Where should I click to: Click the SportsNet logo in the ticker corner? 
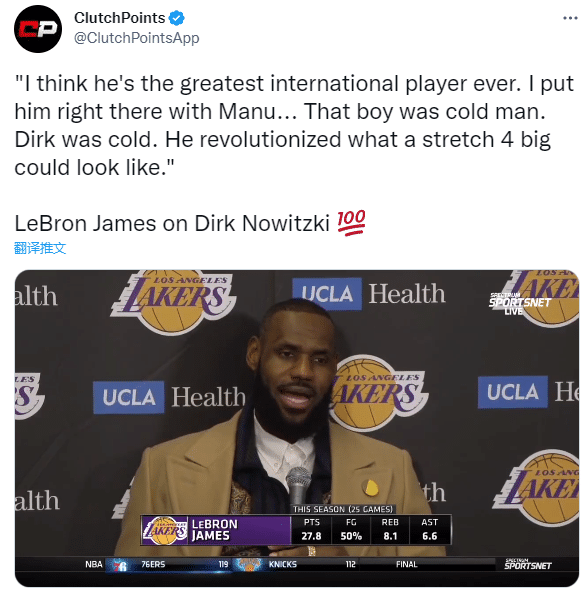[528, 564]
